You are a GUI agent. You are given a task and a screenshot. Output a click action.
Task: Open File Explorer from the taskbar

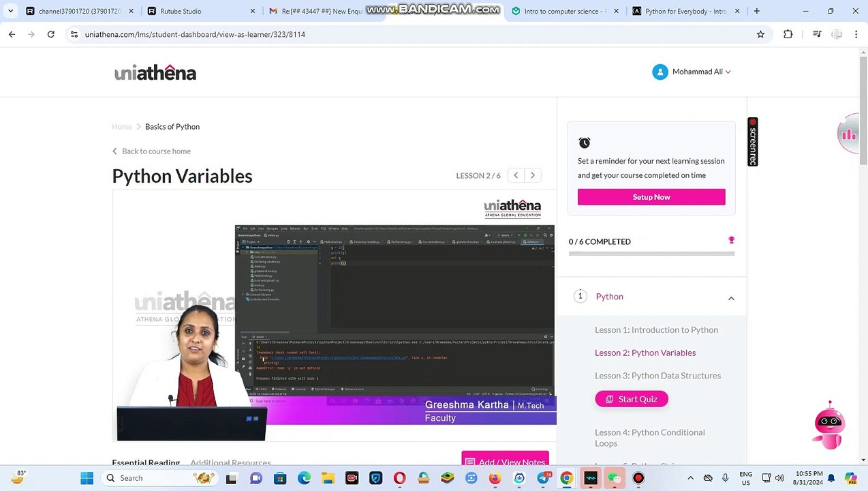[328, 478]
